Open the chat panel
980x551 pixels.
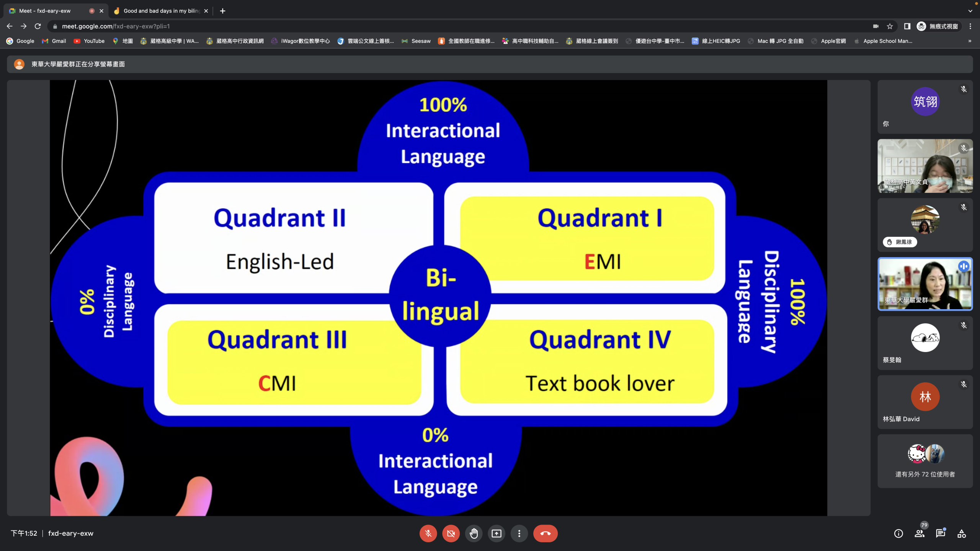click(941, 533)
